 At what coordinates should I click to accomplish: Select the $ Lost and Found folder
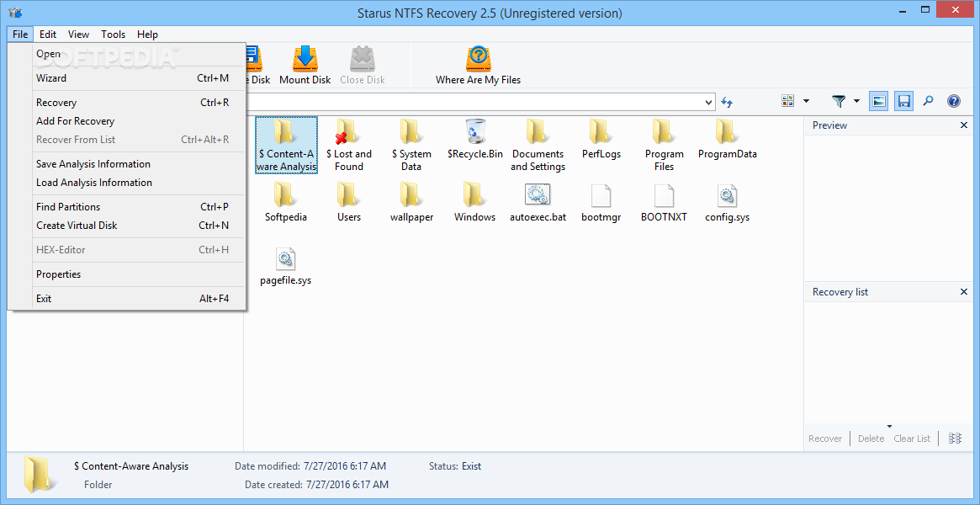pos(349,145)
